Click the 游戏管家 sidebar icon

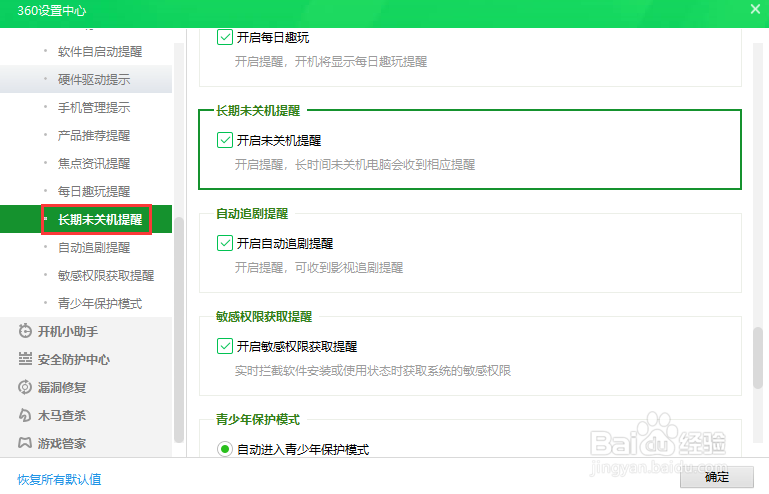point(25,443)
